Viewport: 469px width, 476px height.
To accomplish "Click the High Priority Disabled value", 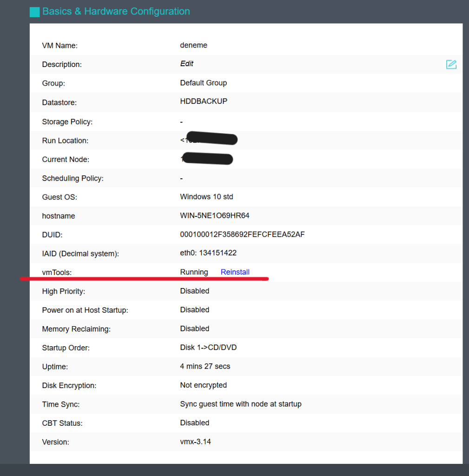I will tap(194, 291).
